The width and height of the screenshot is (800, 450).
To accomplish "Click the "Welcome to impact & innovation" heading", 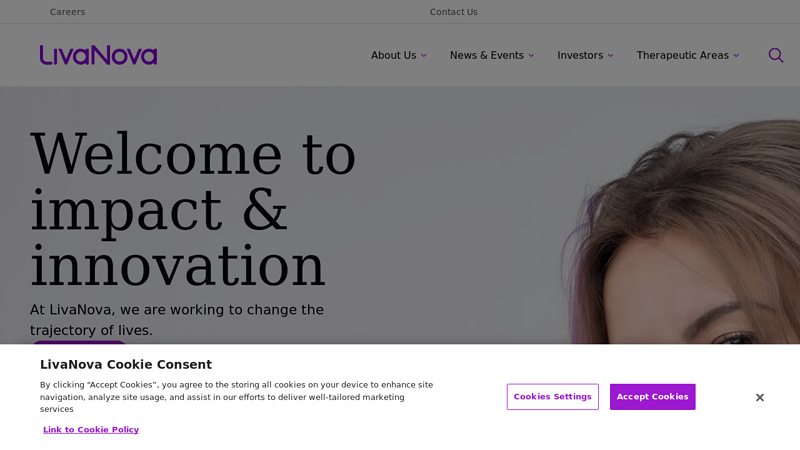I will (x=192, y=210).
